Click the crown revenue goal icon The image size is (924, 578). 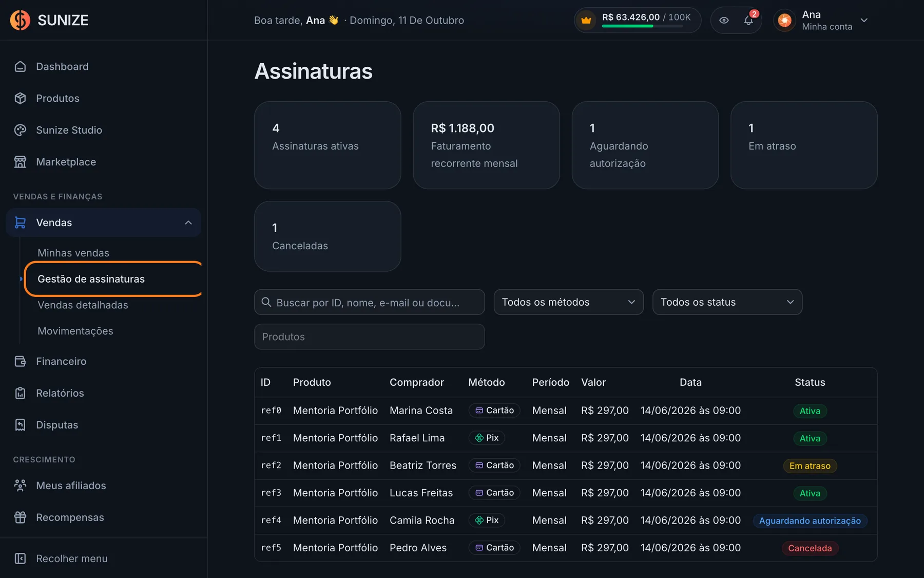pyautogui.click(x=586, y=21)
